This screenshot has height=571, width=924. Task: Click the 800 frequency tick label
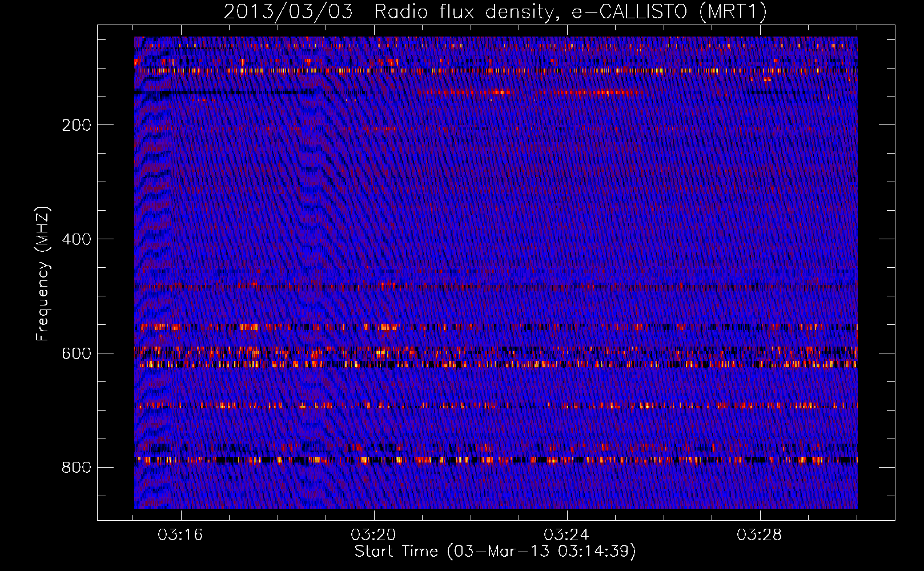(77, 468)
